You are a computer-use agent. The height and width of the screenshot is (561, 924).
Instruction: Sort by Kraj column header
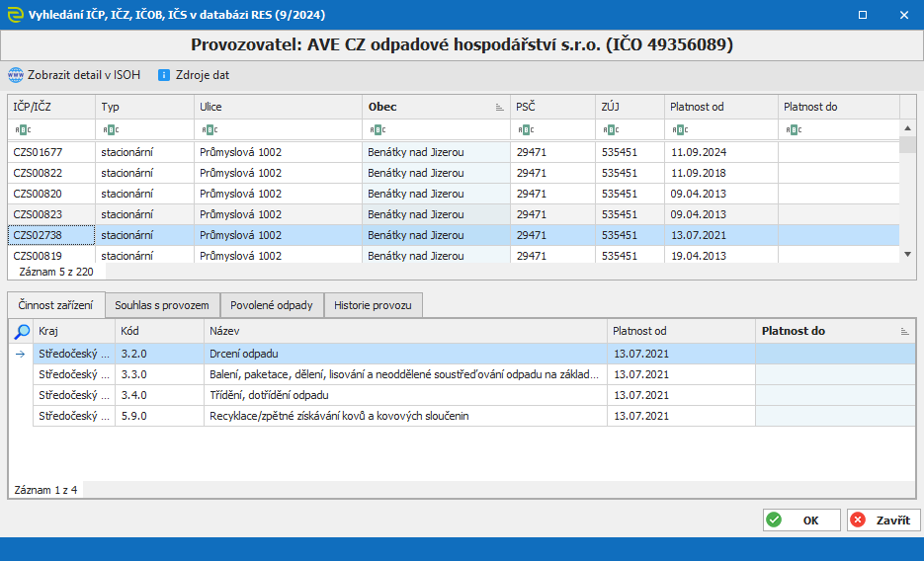[74, 331]
